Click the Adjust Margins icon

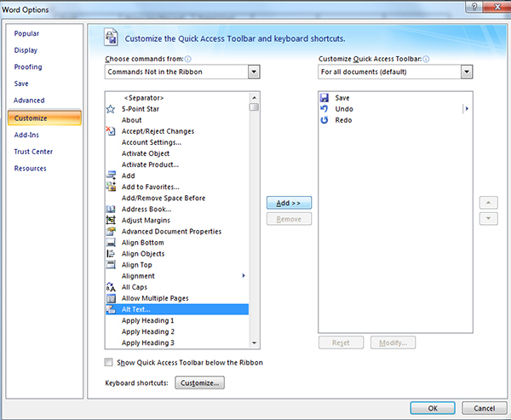110,220
